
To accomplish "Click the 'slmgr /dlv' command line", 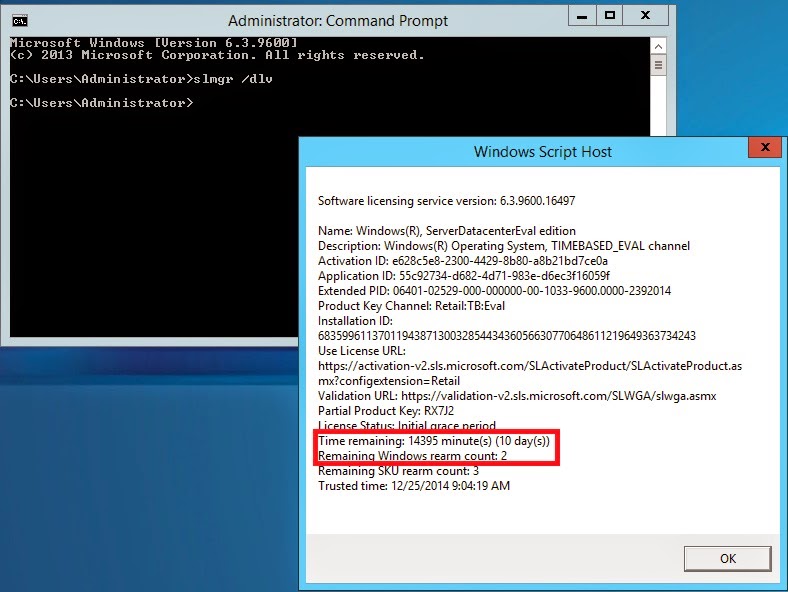I will tap(141, 79).
